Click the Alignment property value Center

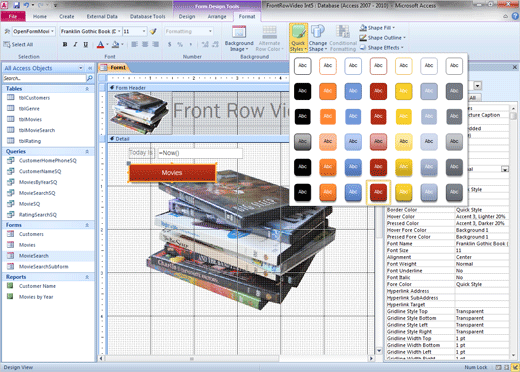tap(482, 257)
